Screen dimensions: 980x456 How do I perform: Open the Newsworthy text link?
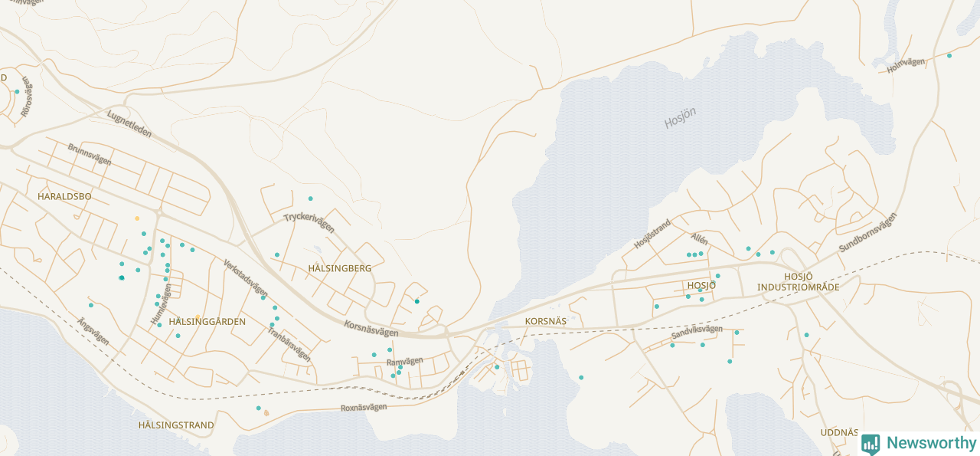(931, 443)
